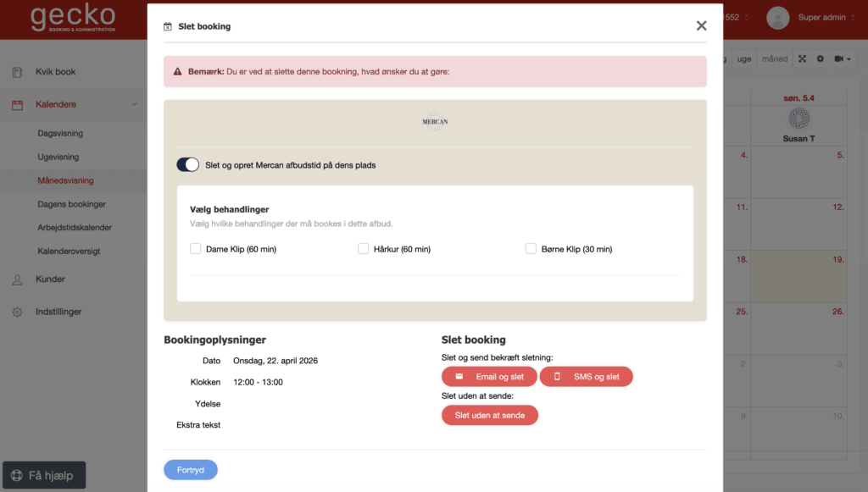Open the Super admin user dropdown
This screenshot has height=492, width=868.
[x=821, y=18]
